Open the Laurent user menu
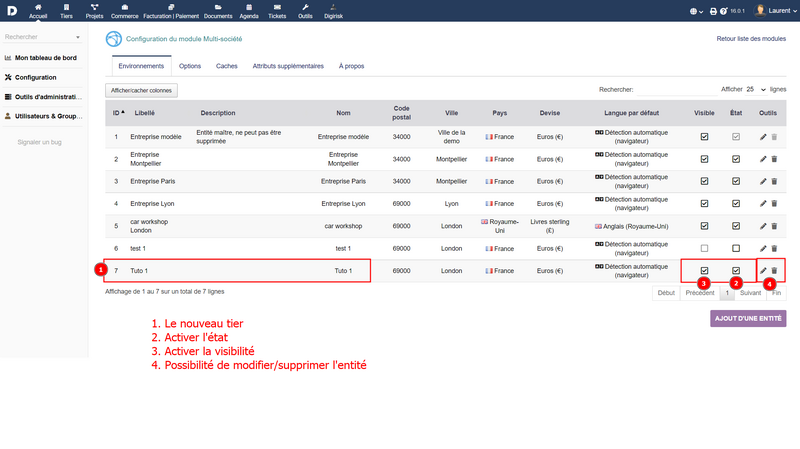Image resolution: width=800 pixels, height=449 pixels. coord(776,11)
